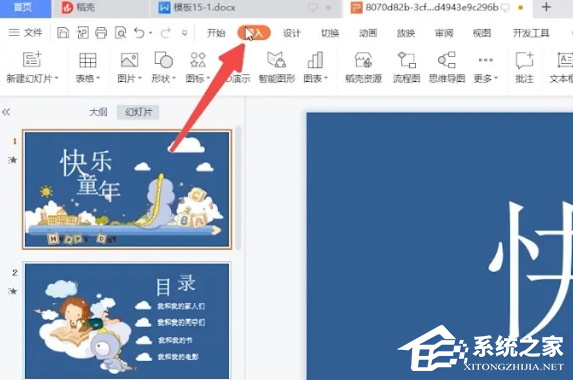Switch to the 开发工具 ribbon tab
This screenshot has width=573, height=380.
pyautogui.click(x=531, y=33)
